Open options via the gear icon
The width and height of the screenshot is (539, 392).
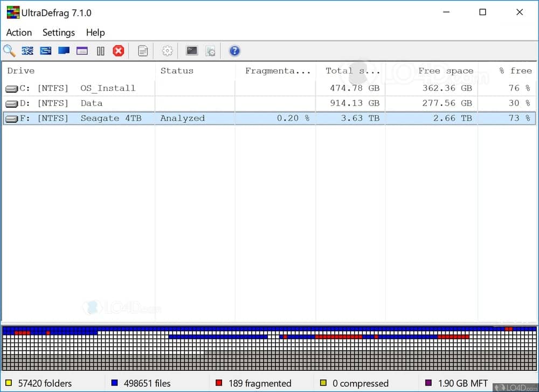167,51
